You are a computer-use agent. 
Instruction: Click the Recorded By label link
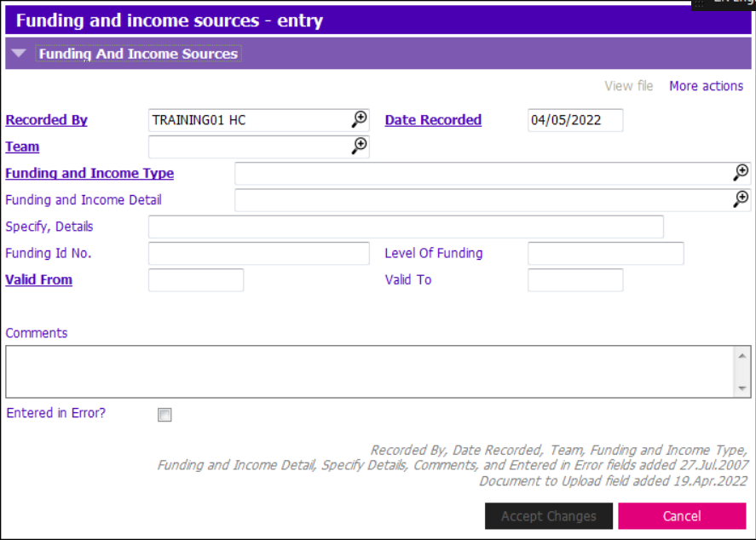pos(46,120)
